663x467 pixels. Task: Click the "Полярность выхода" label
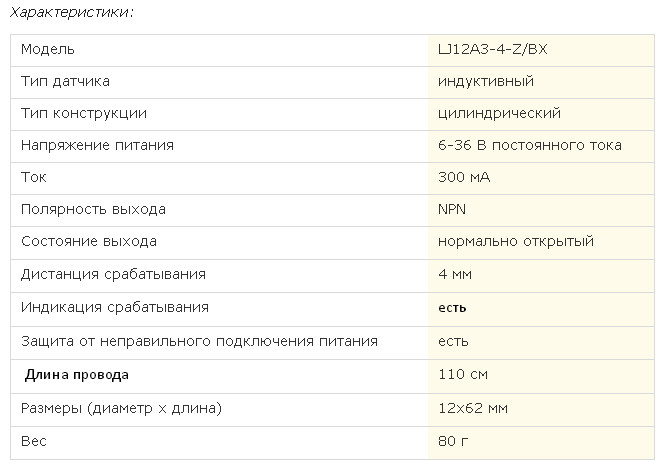[93, 209]
